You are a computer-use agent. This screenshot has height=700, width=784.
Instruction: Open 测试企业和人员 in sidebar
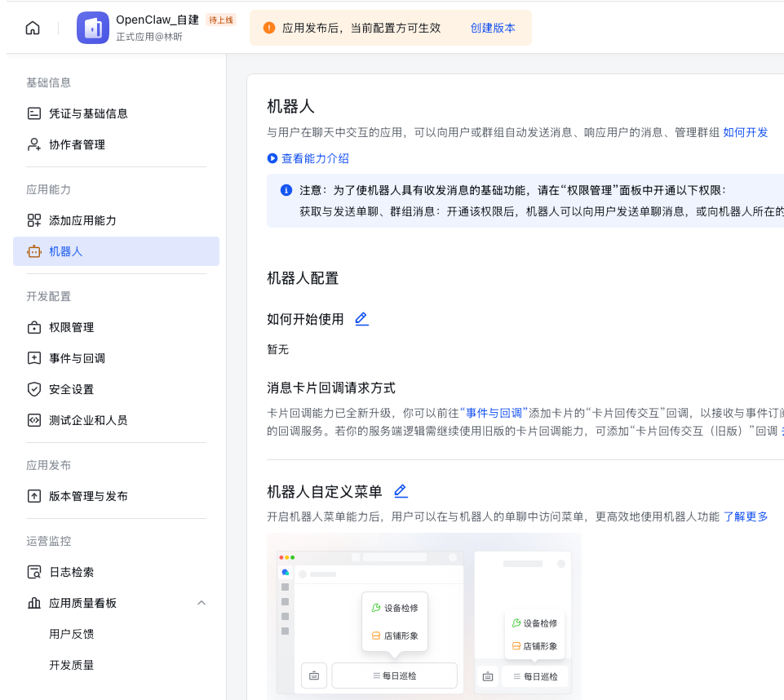[88, 420]
